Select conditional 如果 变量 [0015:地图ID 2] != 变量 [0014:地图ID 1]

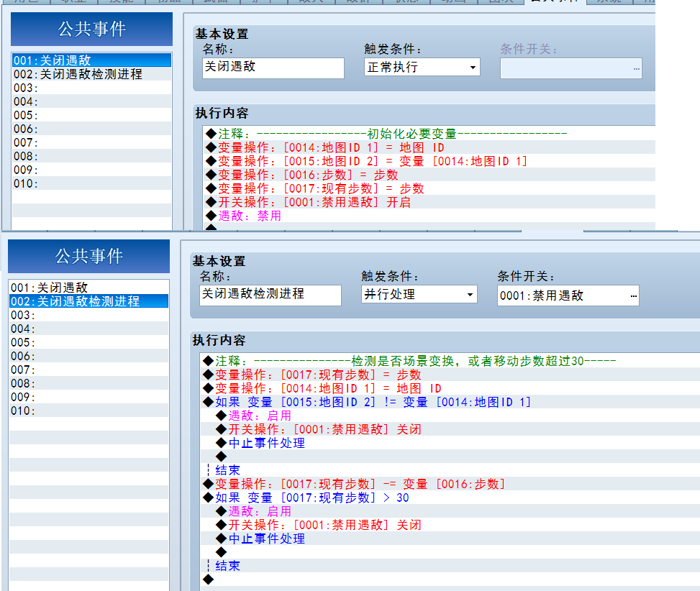click(x=450, y=402)
